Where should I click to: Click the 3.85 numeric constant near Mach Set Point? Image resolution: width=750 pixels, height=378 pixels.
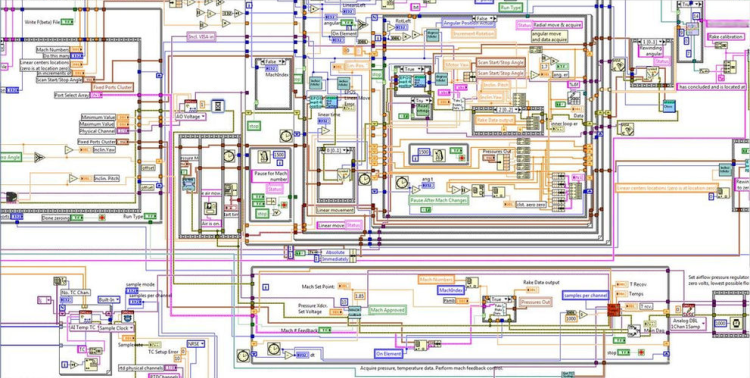pos(359,296)
